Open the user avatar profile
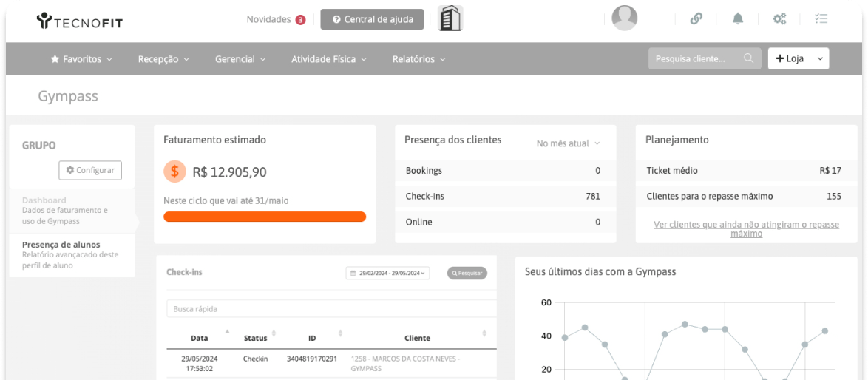 click(x=625, y=18)
